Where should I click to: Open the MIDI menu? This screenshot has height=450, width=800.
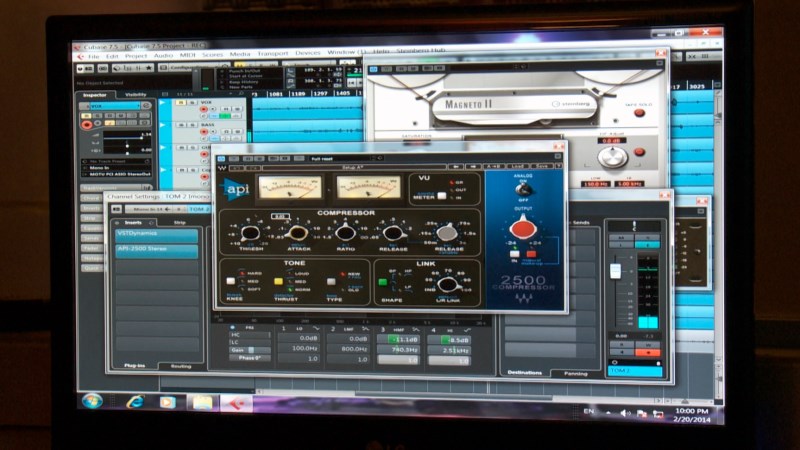[187, 55]
